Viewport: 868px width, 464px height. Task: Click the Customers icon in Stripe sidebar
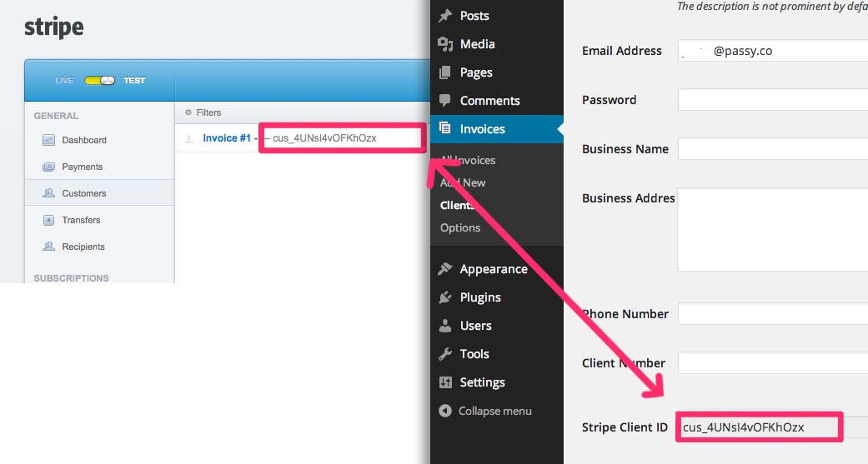pos(48,193)
